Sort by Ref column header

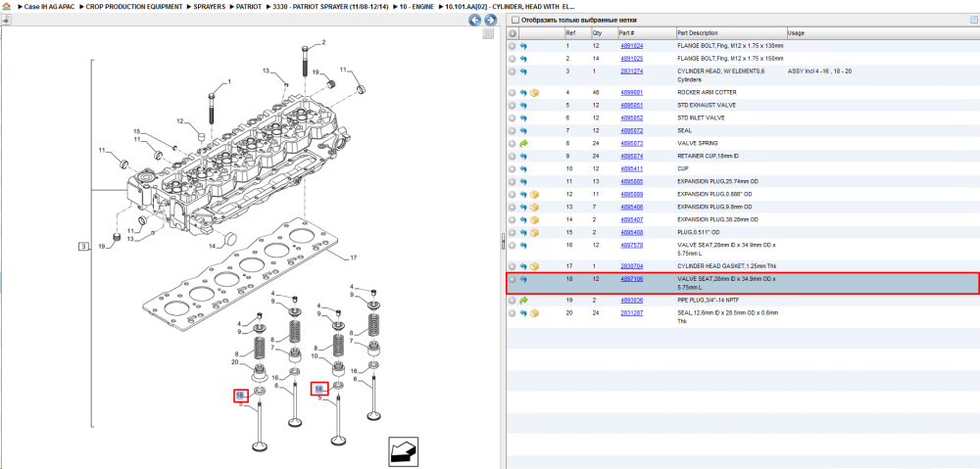pos(577,33)
